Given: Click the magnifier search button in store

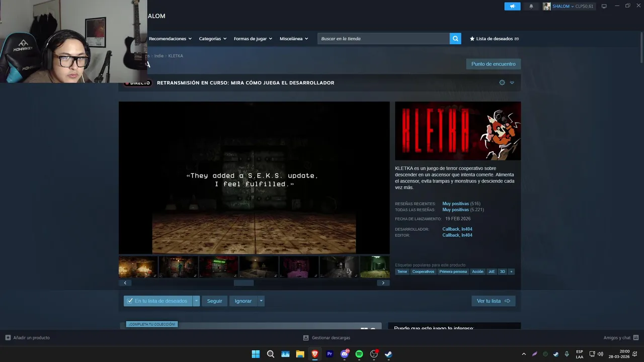Looking at the screenshot, I should pos(455,39).
